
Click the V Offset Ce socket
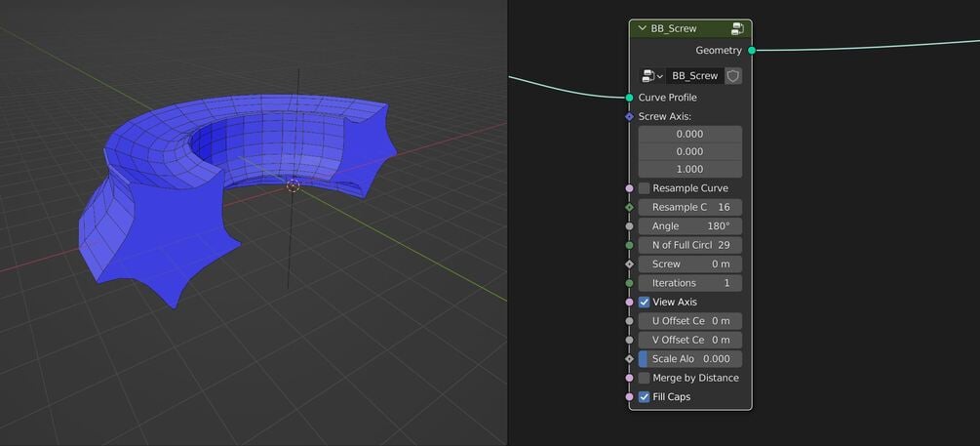(x=629, y=340)
